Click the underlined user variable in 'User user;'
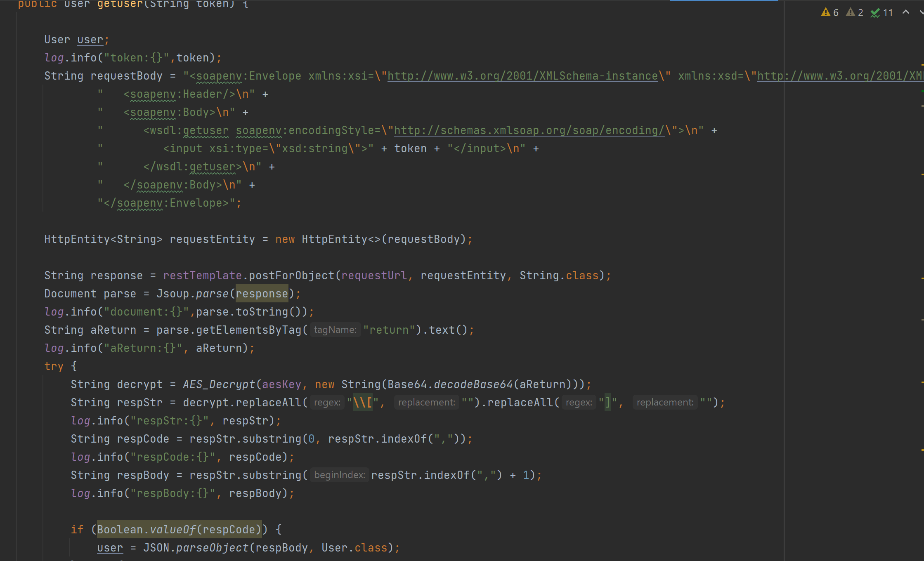924x561 pixels. (x=90, y=40)
